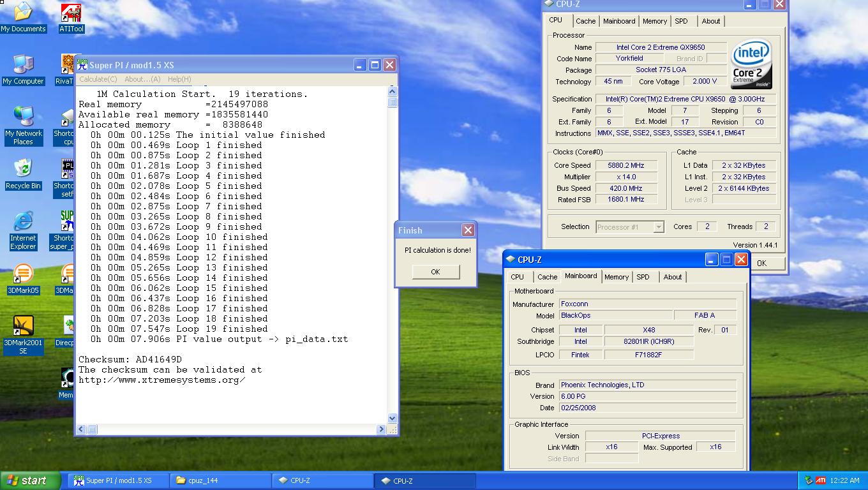This screenshot has height=490, width=868.
Task: Click OK button in back CPU-Z window
Action: click(761, 263)
